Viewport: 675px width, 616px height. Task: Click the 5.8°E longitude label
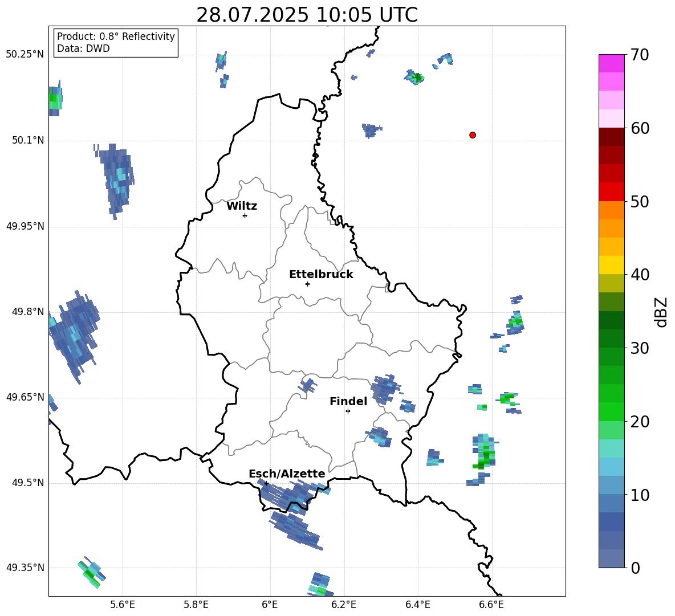196,605
